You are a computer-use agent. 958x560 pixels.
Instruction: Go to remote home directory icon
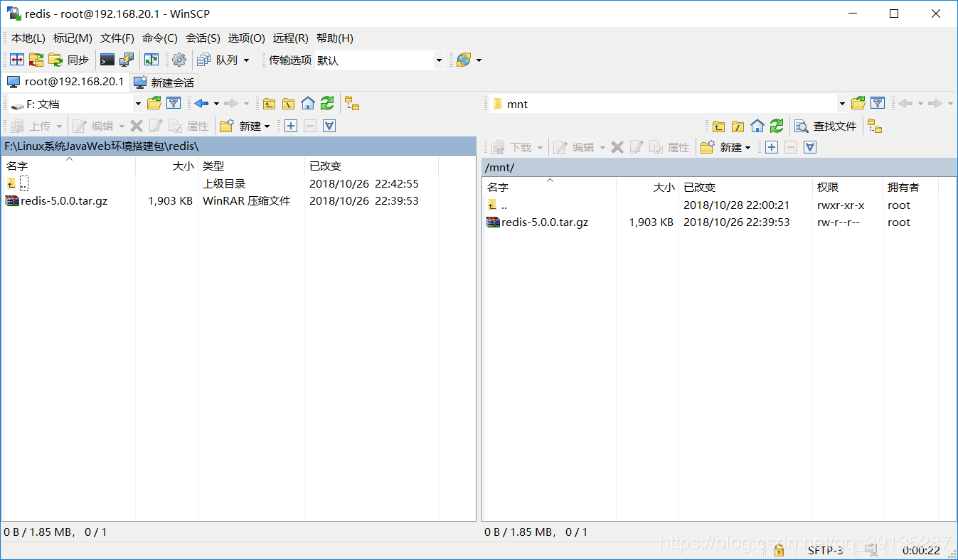tap(757, 126)
